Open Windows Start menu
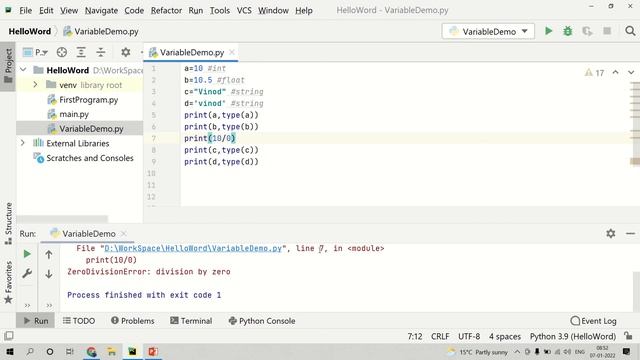The width and height of the screenshot is (640, 360). [9, 351]
